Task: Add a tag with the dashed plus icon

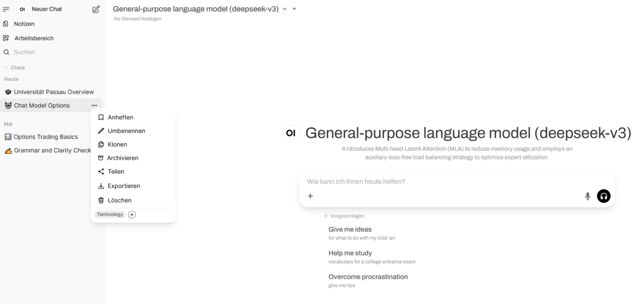Action: 132,214
